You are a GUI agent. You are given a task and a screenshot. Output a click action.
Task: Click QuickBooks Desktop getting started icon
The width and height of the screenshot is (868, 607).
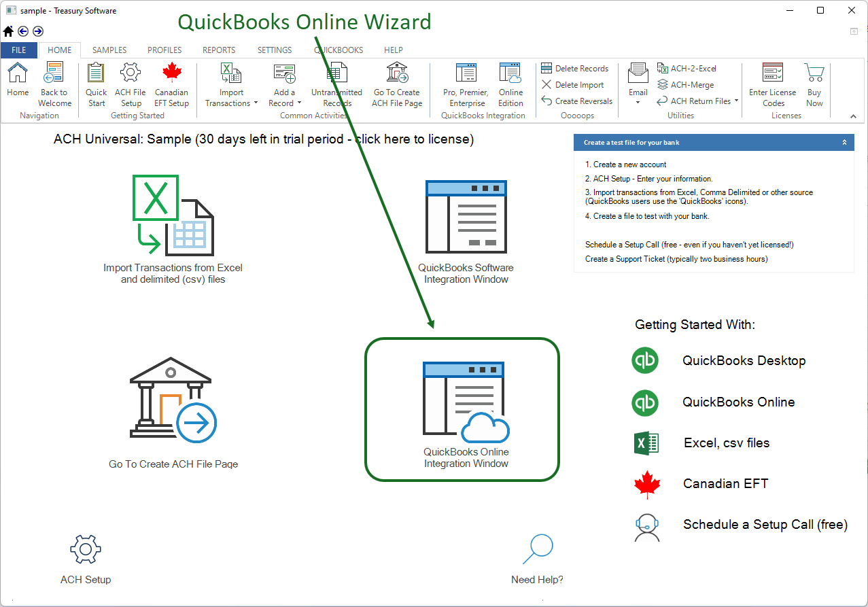point(645,360)
